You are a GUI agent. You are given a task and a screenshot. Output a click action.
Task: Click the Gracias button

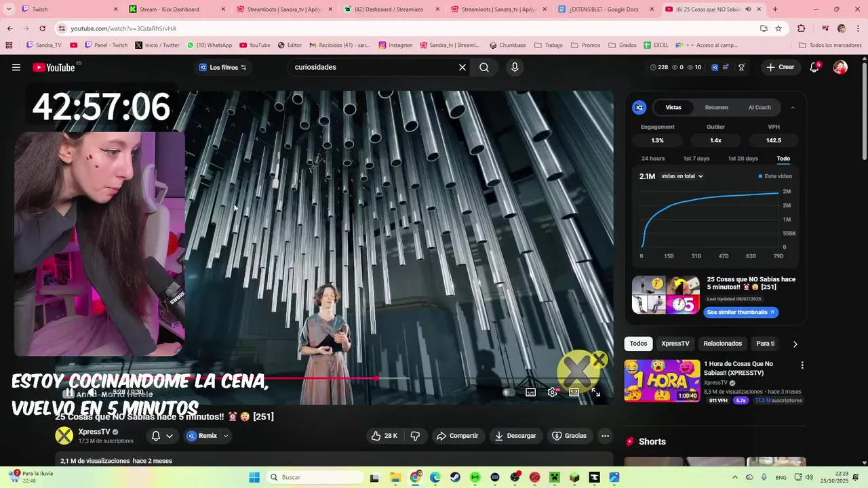click(569, 436)
